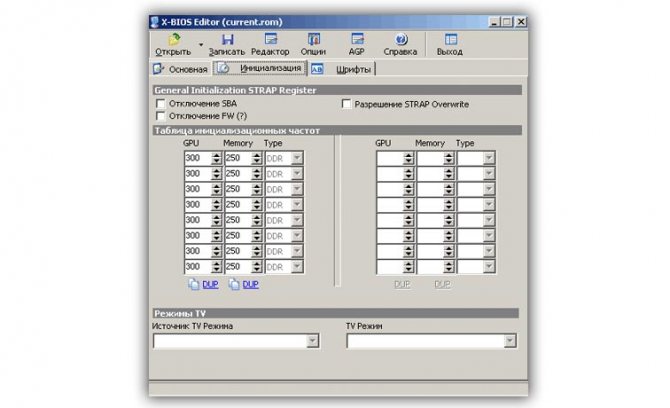Click the first row Memory value field
This screenshot has height=408, width=670.
[x=236, y=158]
